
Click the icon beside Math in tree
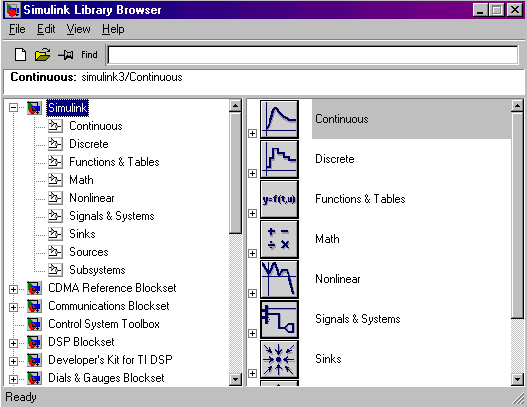[x=55, y=180]
